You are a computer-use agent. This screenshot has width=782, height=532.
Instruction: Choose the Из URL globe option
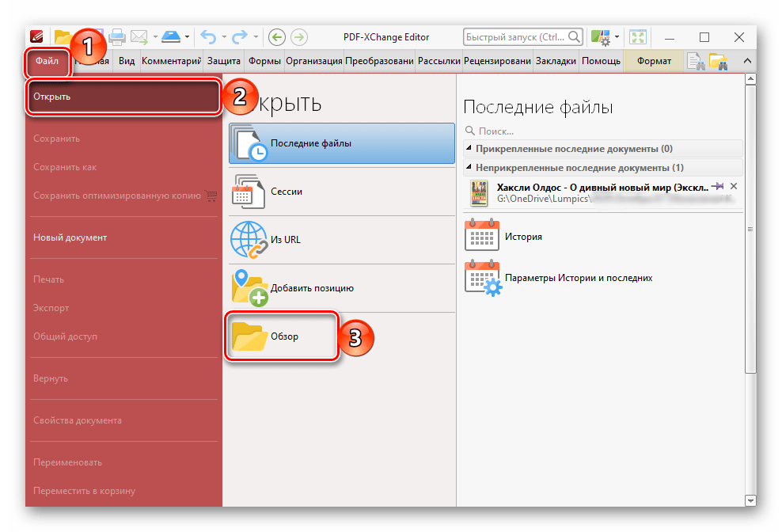pos(342,240)
